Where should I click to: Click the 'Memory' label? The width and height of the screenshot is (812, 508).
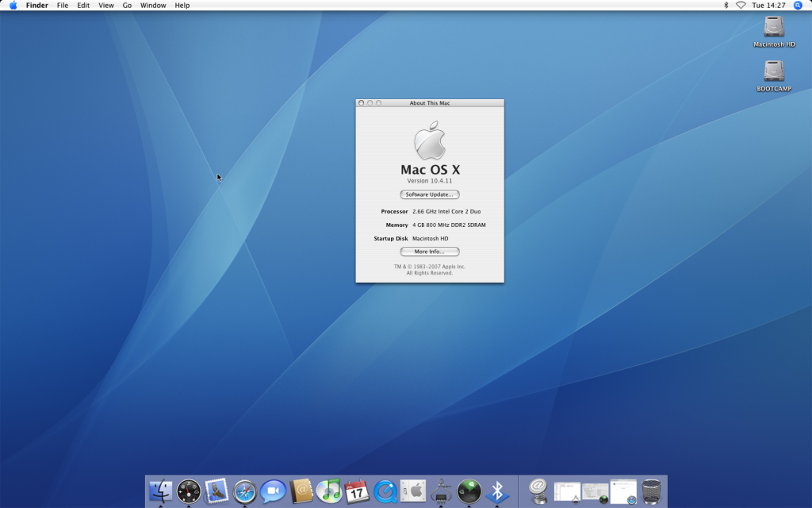pyautogui.click(x=396, y=225)
